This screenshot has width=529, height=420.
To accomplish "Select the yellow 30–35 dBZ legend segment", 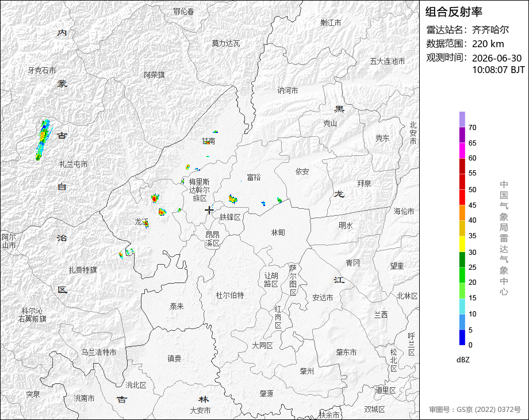I will point(462,244).
